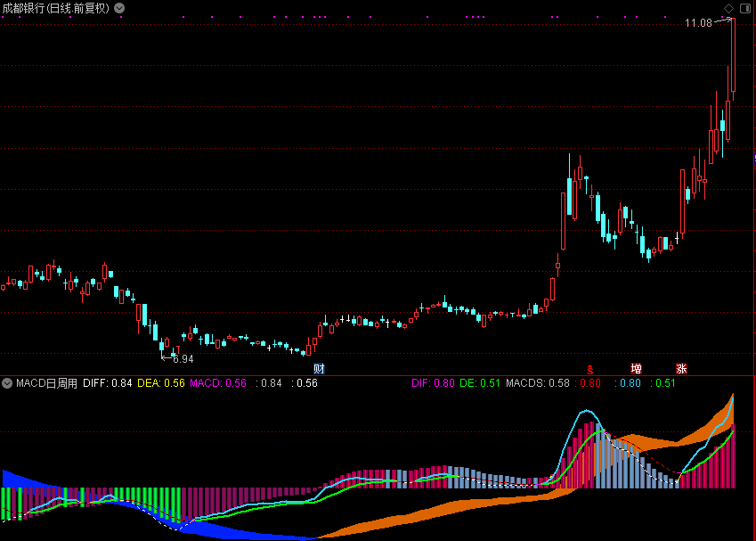Click the 增 event marker

tap(636, 369)
